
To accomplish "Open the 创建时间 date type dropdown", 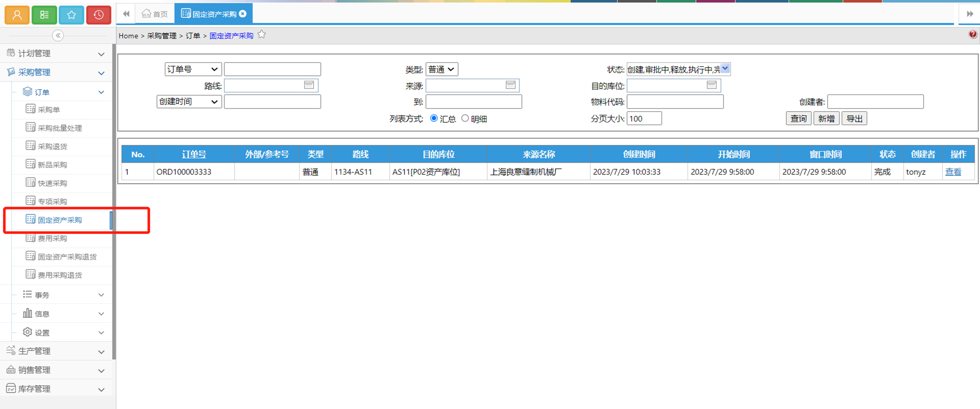I will (x=189, y=102).
